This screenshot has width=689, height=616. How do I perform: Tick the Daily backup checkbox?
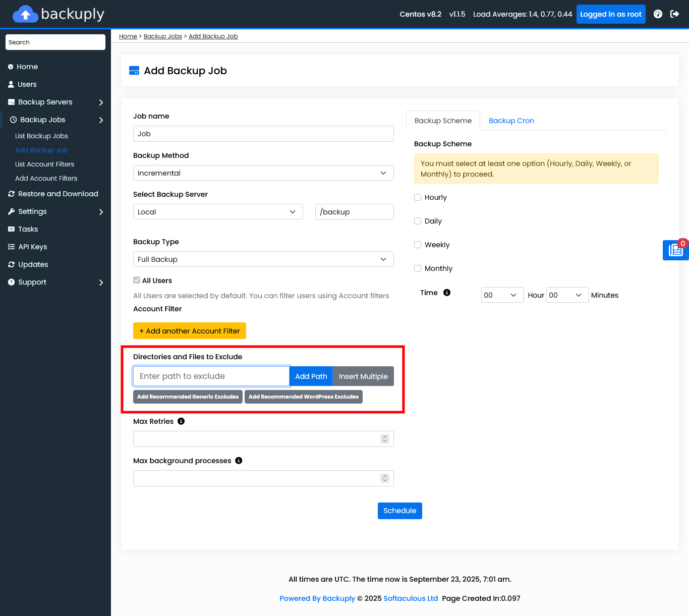[418, 221]
